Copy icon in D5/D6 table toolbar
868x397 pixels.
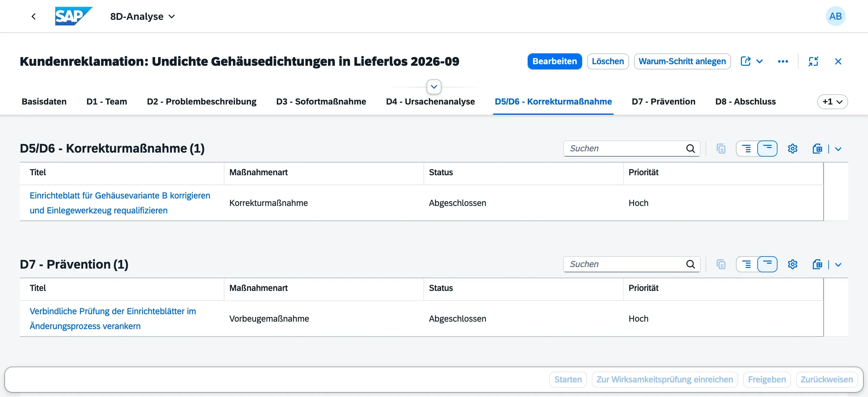(721, 149)
